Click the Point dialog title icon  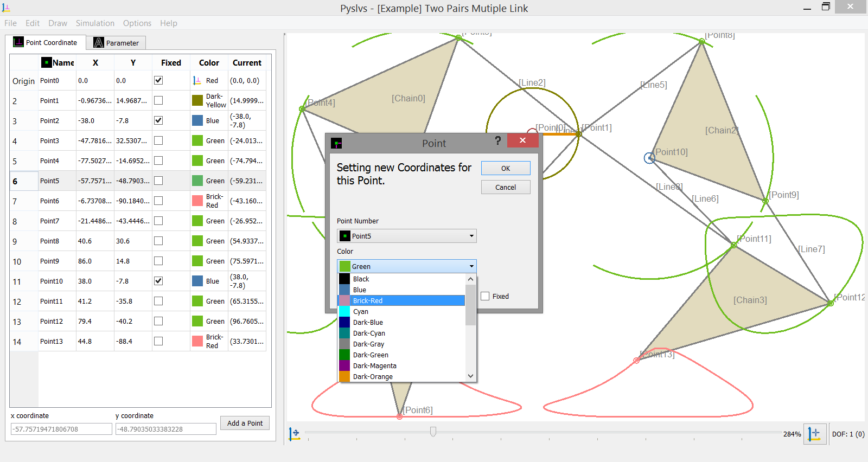[x=336, y=143]
